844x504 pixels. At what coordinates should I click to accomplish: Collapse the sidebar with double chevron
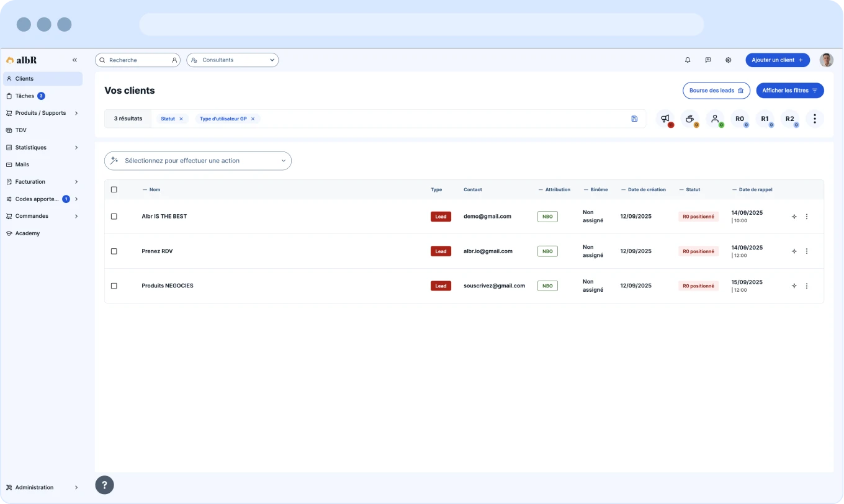tap(74, 60)
